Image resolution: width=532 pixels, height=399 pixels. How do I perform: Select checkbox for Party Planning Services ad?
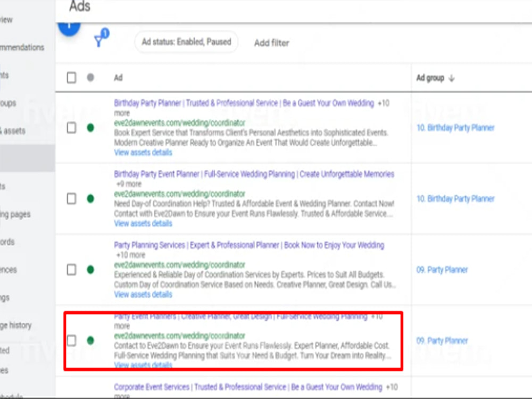tap(71, 270)
